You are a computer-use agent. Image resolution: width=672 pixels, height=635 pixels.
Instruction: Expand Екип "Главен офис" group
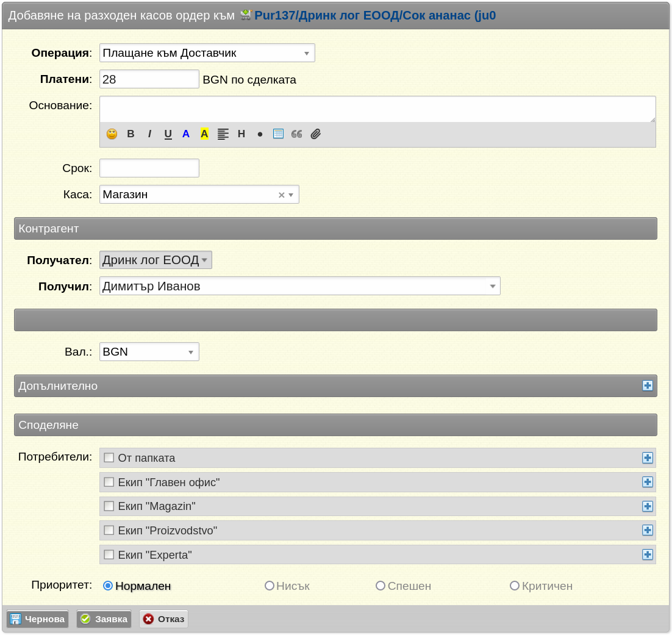coord(648,483)
